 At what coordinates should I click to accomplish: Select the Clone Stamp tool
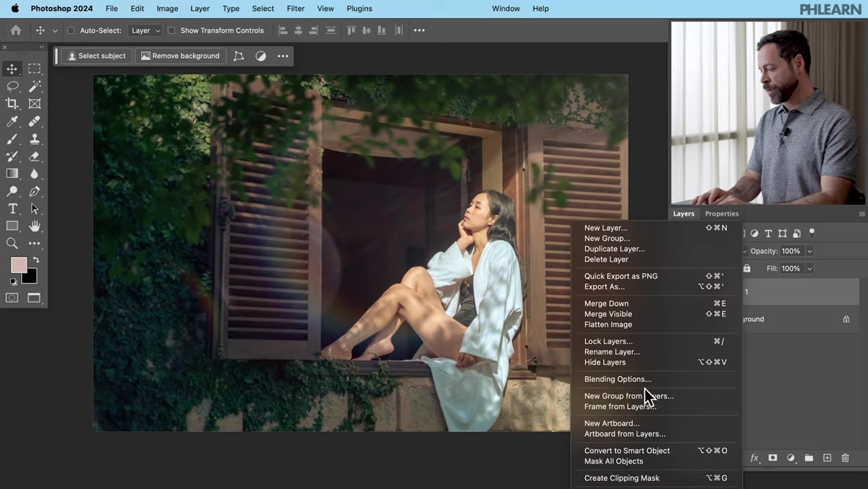34,139
